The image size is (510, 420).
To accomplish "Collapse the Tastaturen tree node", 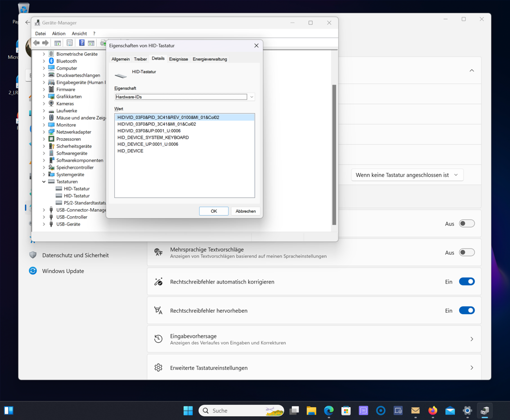I will pyautogui.click(x=44, y=182).
